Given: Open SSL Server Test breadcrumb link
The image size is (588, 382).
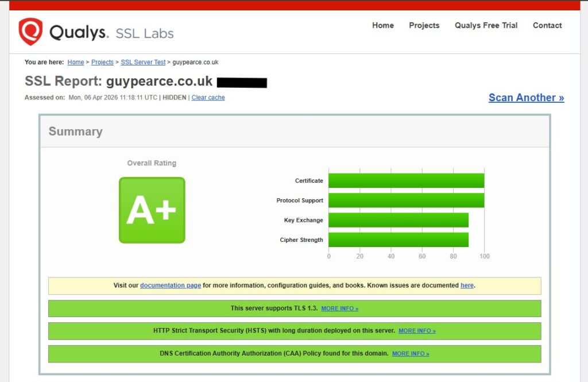Looking at the screenshot, I should 143,62.
